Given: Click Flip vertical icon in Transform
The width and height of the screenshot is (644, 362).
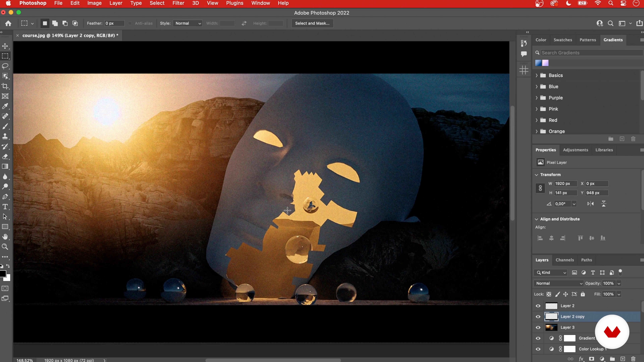Looking at the screenshot, I should (604, 204).
